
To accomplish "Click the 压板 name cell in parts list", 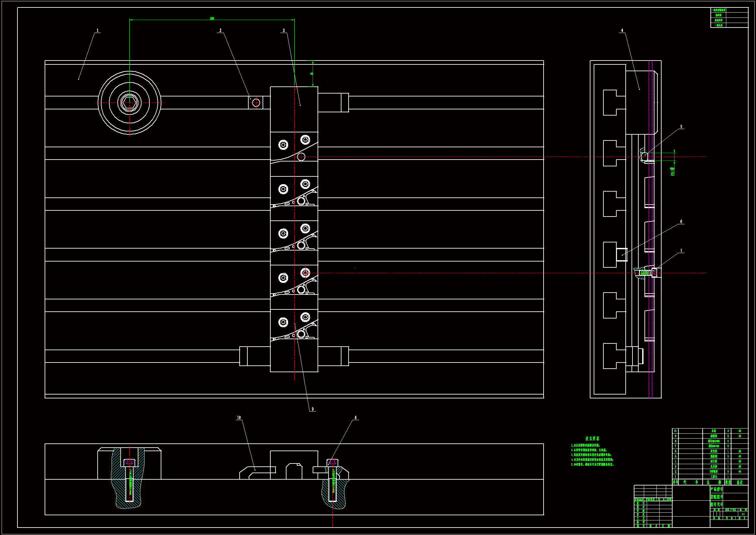I will point(714,431).
